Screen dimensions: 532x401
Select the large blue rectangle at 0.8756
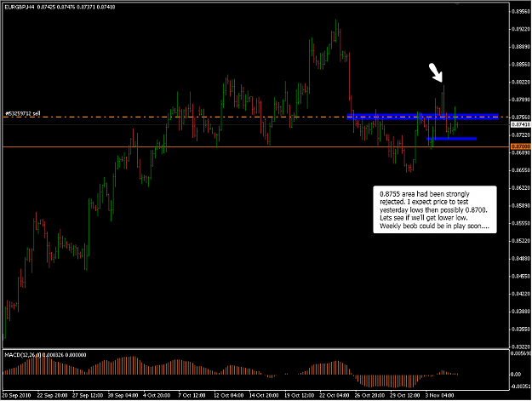422,117
